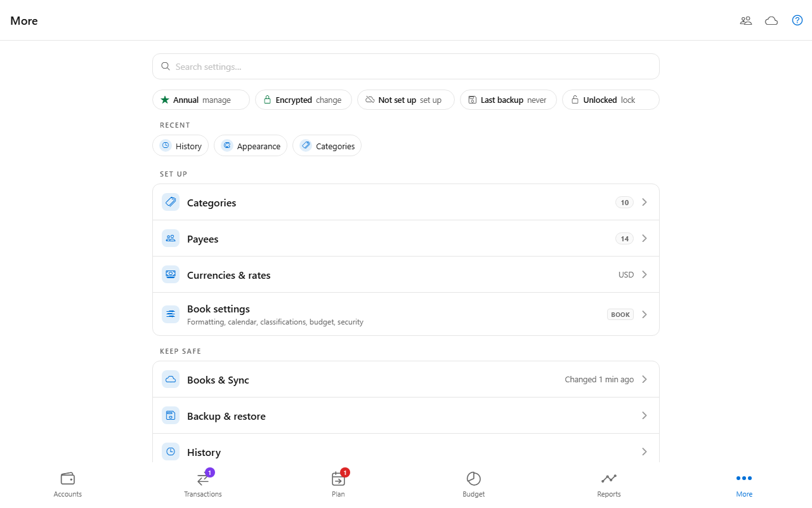Open the help question mark icon

point(797,20)
